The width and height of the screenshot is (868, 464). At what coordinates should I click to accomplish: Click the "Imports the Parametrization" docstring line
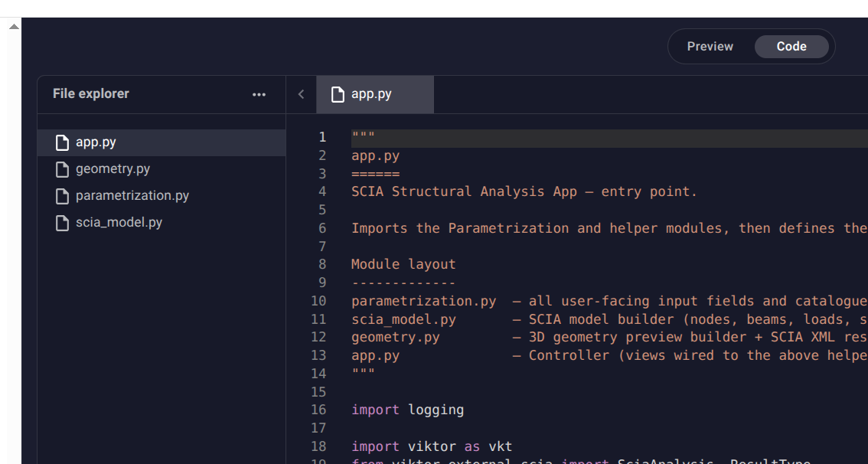tap(609, 228)
